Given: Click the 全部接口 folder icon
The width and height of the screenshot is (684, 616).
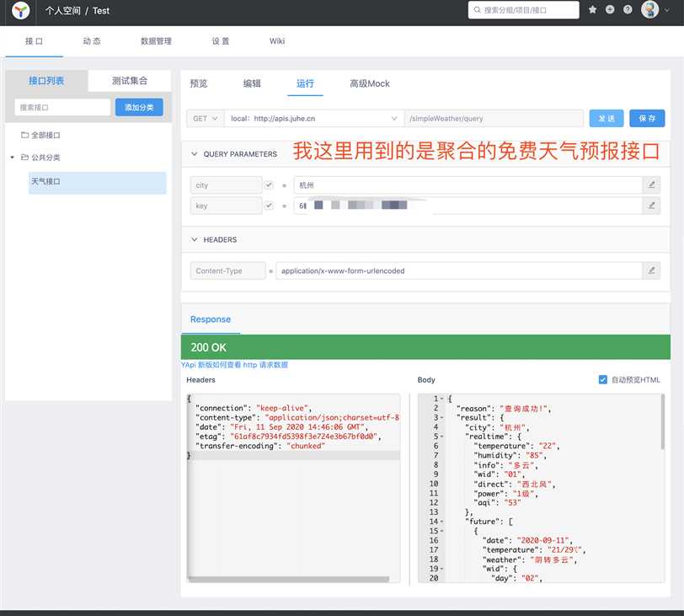Looking at the screenshot, I should point(25,135).
